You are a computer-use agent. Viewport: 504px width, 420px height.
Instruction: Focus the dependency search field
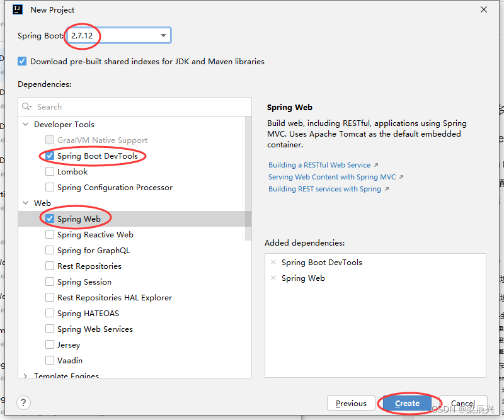click(x=135, y=106)
